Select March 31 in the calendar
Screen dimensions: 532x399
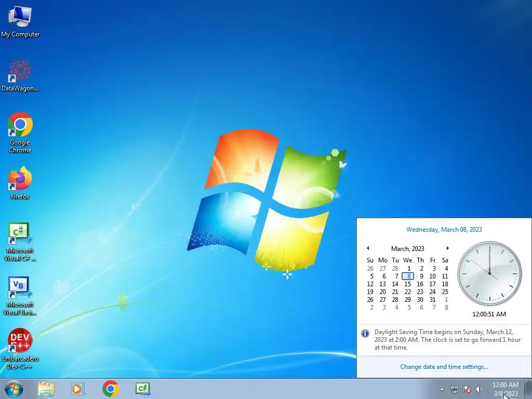pyautogui.click(x=433, y=300)
